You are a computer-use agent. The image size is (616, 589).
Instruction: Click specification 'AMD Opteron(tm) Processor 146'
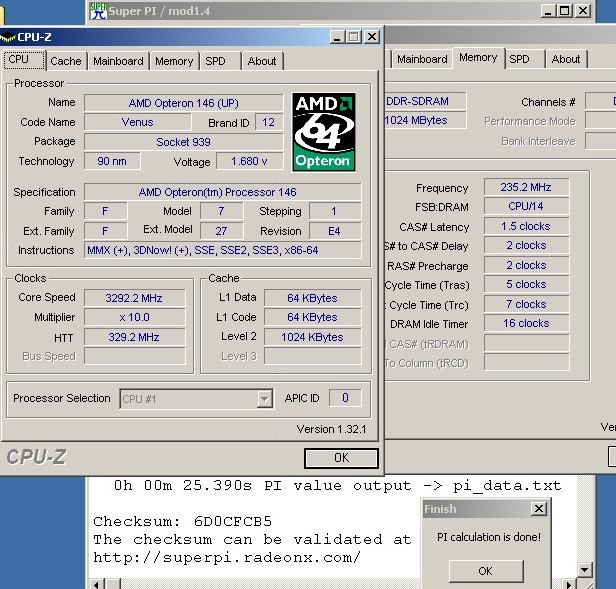point(222,192)
